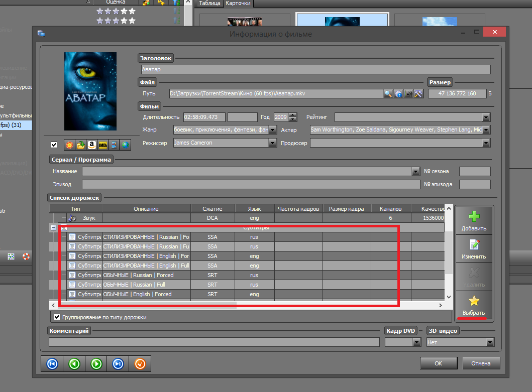Click the Отмена button

(x=481, y=363)
